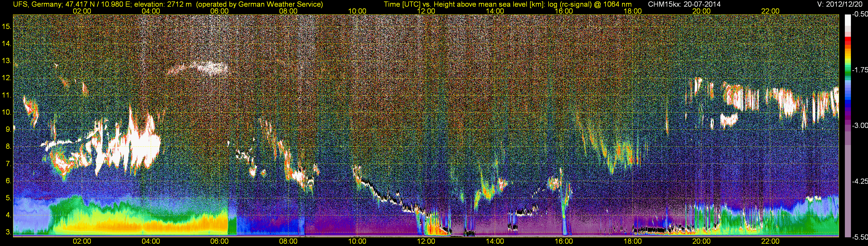Image resolution: width=868 pixels, height=246 pixels.
Task: Click the '18:00' label on the top time axis
Action: coord(632,11)
